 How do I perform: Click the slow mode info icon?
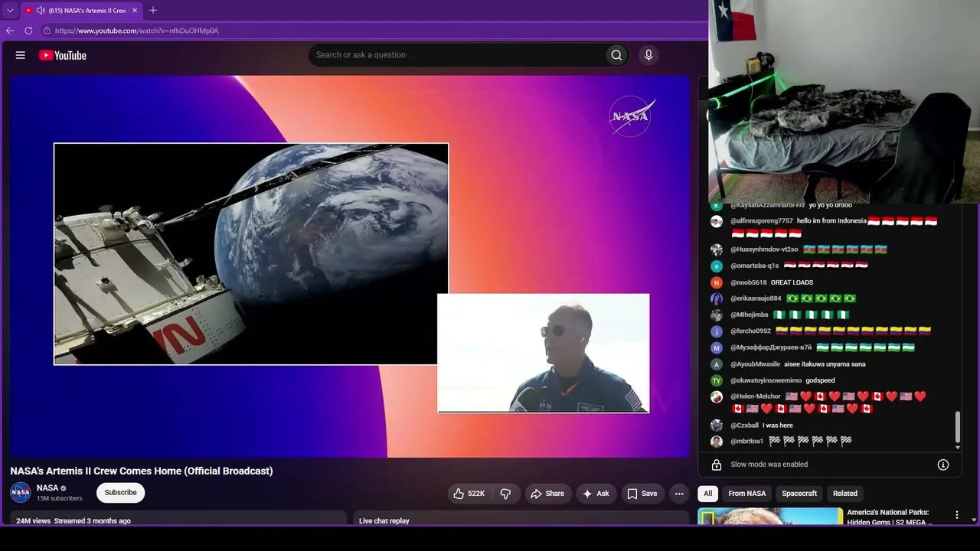click(943, 465)
